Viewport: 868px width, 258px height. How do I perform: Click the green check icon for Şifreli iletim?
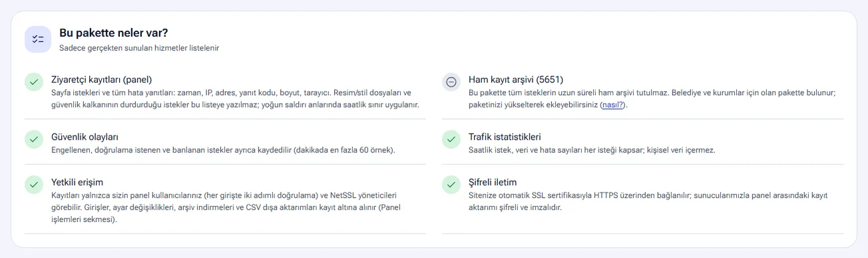coord(451,184)
